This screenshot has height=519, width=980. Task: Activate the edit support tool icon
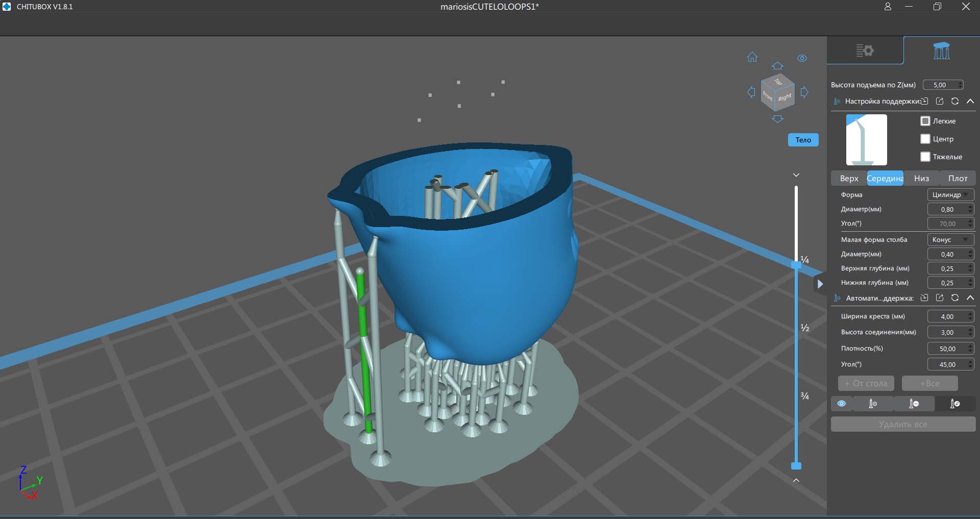point(954,404)
